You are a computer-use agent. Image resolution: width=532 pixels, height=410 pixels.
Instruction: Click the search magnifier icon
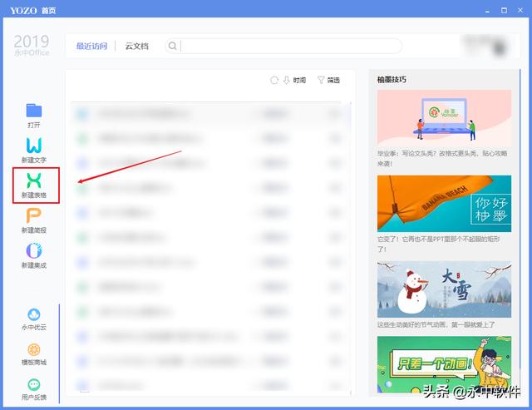173,47
